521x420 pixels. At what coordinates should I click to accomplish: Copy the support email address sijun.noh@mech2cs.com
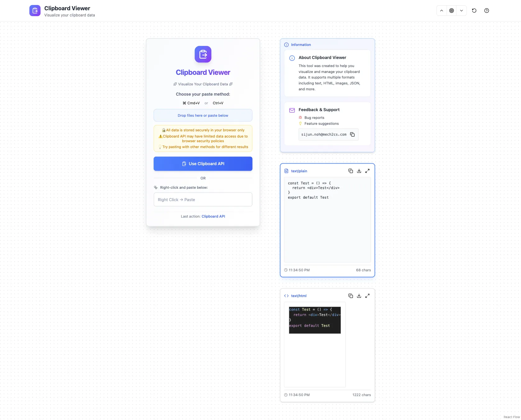point(352,134)
